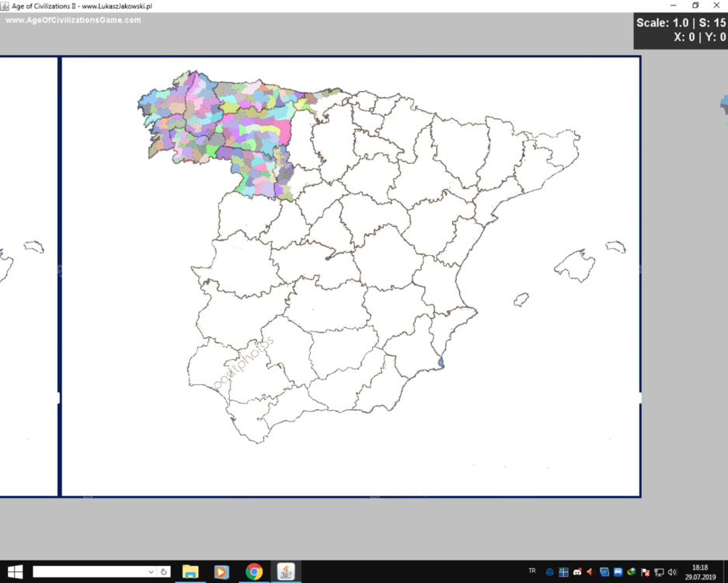This screenshot has width=728, height=583.
Task: Close the Age of Civilizations window
Action: point(716,5)
